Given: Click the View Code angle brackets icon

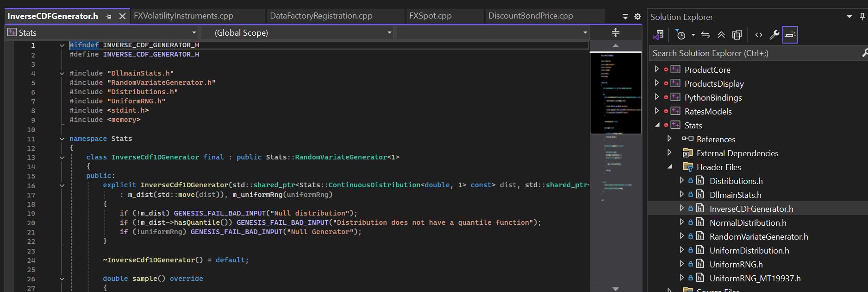Looking at the screenshot, I should 758,35.
